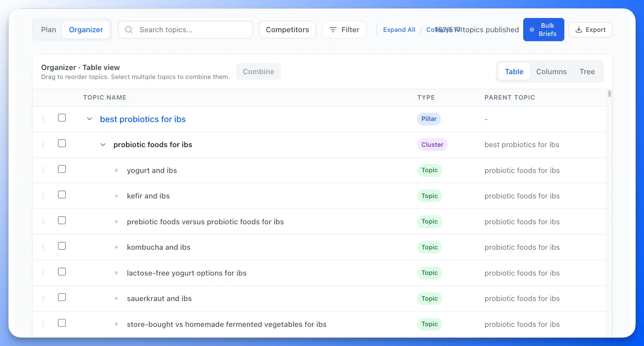Click the filter funnel icon
The height and width of the screenshot is (346, 644).
[x=332, y=30]
